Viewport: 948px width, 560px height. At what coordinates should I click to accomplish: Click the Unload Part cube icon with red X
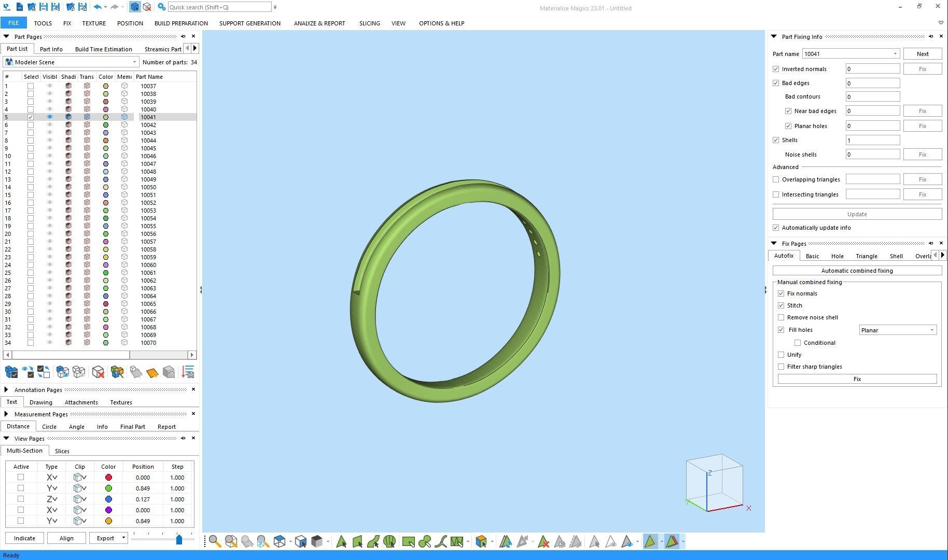pos(147,7)
